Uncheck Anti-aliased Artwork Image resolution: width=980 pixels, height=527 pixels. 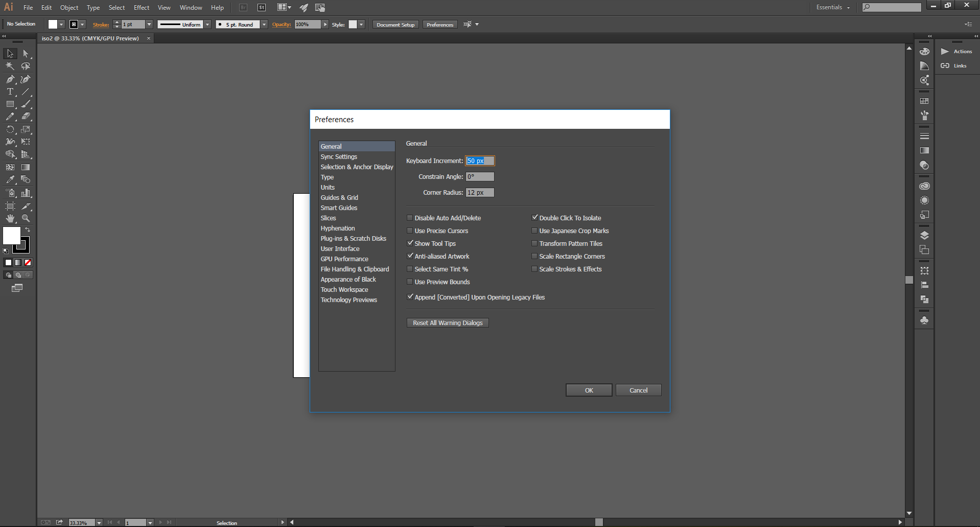tap(410, 256)
